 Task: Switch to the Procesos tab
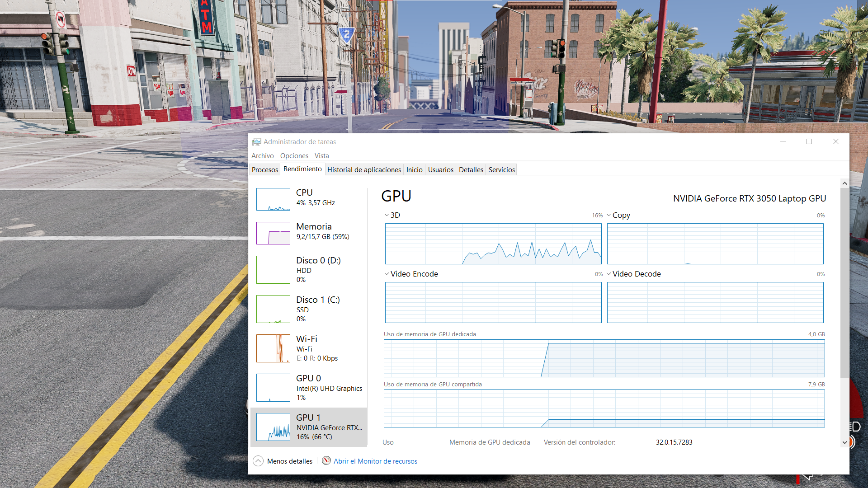tap(264, 170)
